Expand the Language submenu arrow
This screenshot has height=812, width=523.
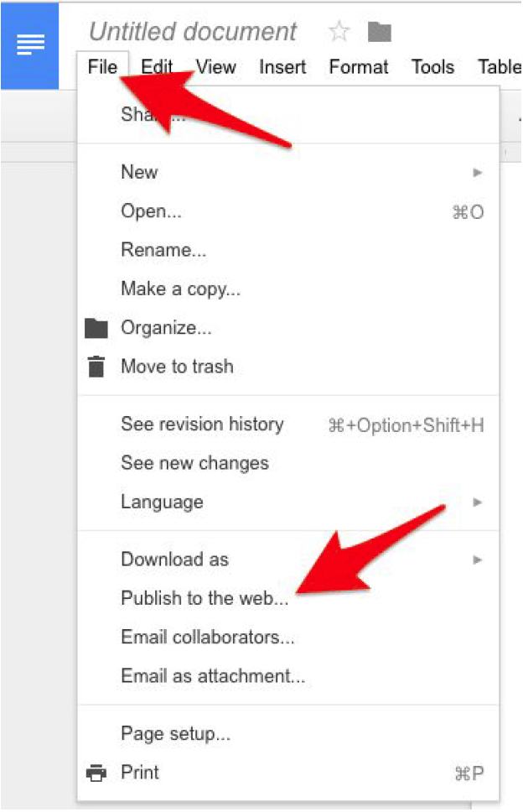tap(478, 502)
